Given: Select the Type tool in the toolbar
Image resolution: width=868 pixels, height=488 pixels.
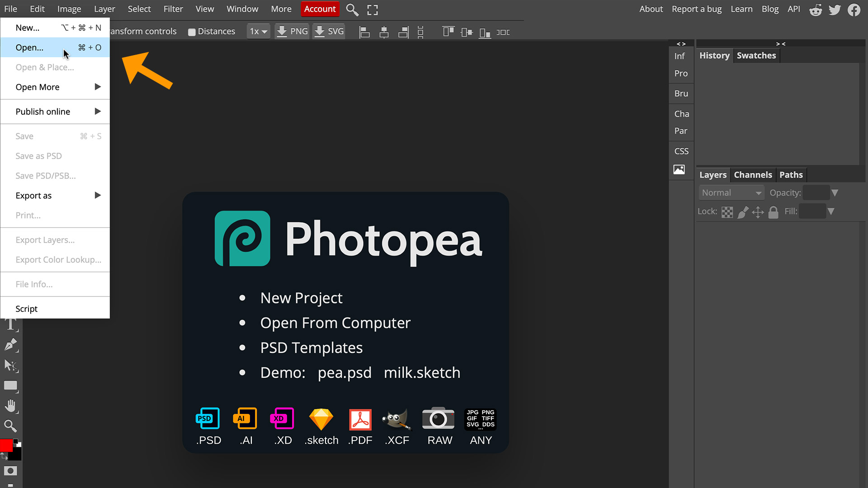Looking at the screenshot, I should pos(11,325).
